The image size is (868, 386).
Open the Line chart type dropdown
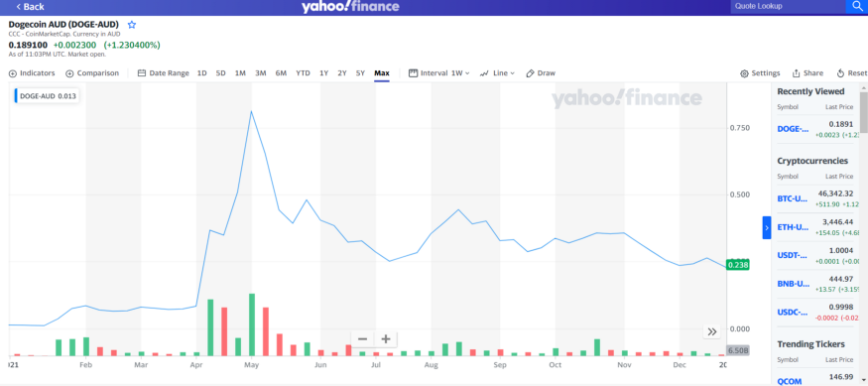[x=497, y=73]
